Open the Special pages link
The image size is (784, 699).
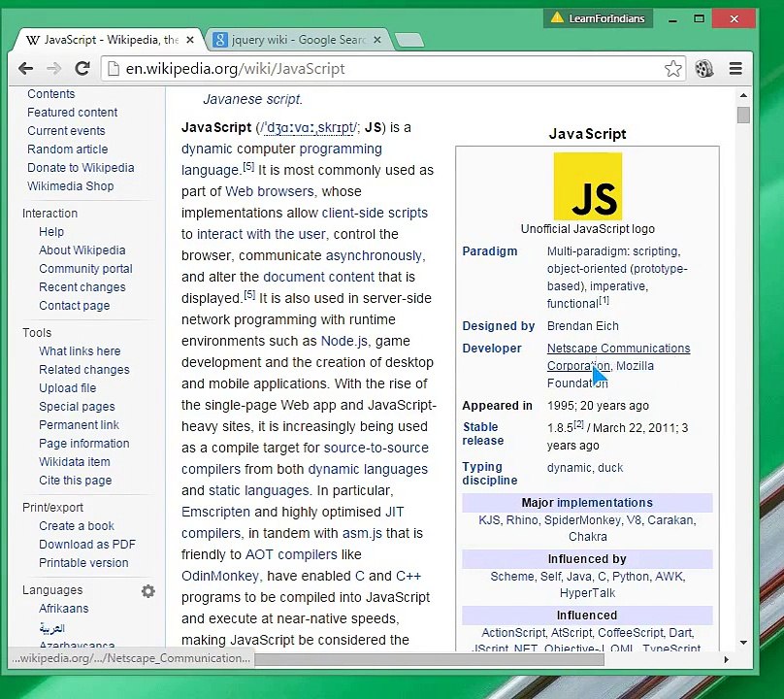tap(77, 407)
